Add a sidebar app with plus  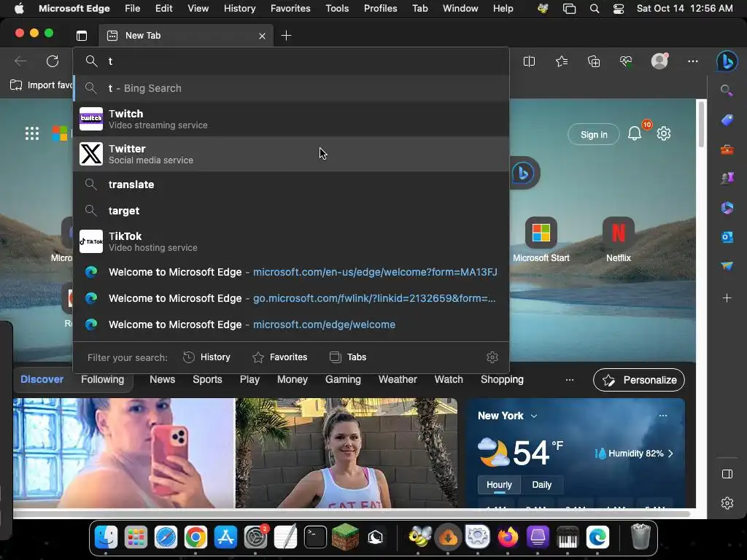pos(727,298)
